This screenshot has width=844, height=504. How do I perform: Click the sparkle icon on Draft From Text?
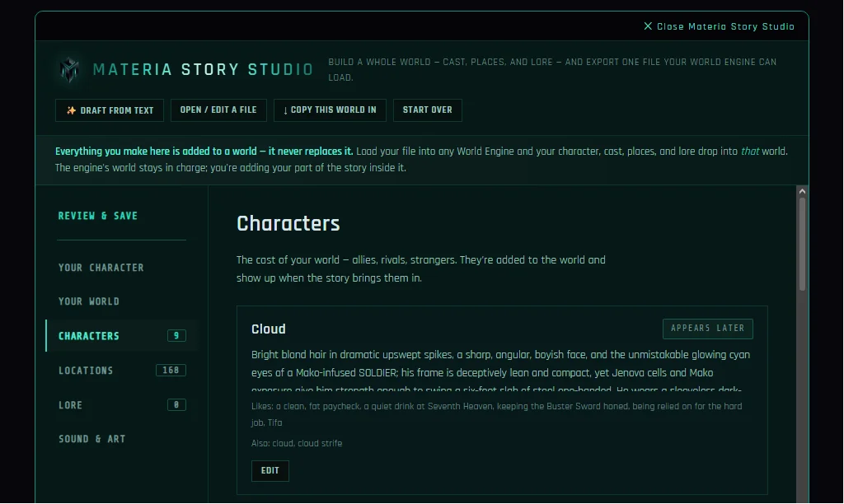[71, 110]
